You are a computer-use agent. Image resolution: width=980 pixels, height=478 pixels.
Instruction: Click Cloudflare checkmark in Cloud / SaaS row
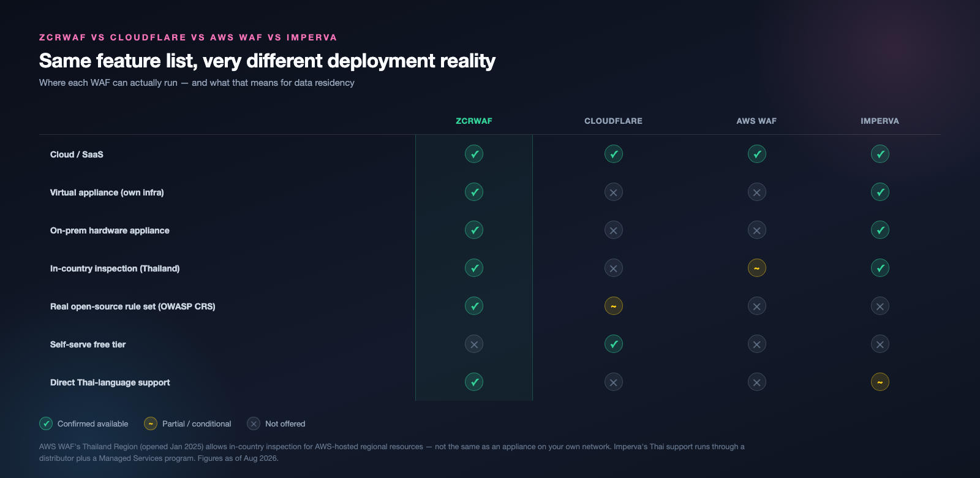click(x=614, y=154)
